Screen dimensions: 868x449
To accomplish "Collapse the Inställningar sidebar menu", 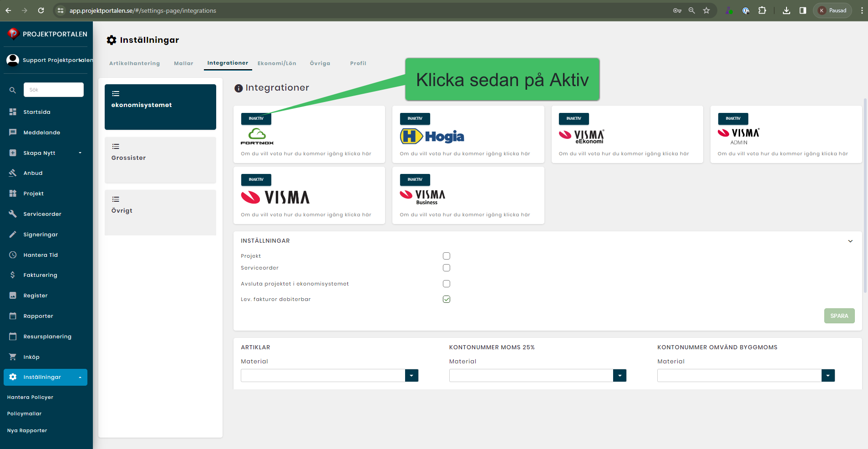I will [x=80, y=377].
